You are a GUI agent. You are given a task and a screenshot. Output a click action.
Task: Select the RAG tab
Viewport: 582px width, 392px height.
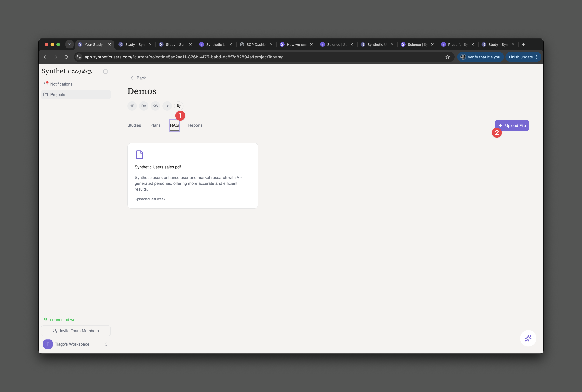pos(174,125)
